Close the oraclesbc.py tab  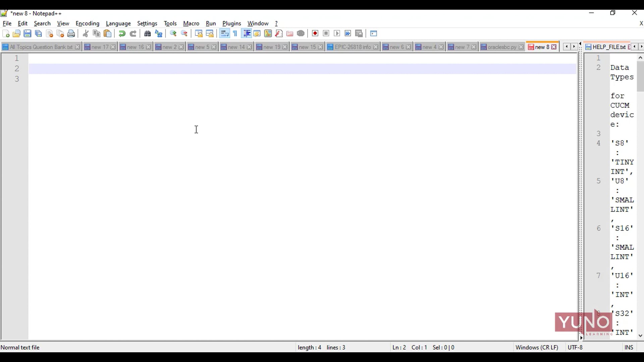[x=521, y=47]
